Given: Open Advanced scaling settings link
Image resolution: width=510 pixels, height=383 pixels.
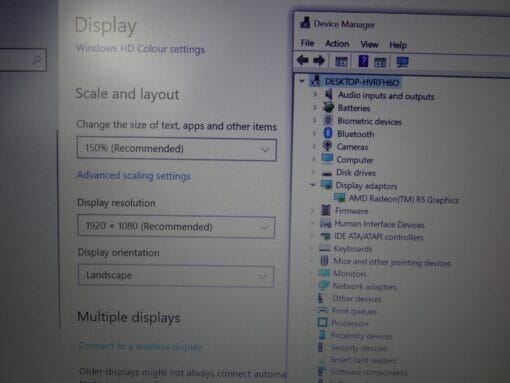Looking at the screenshot, I should pos(134,175).
